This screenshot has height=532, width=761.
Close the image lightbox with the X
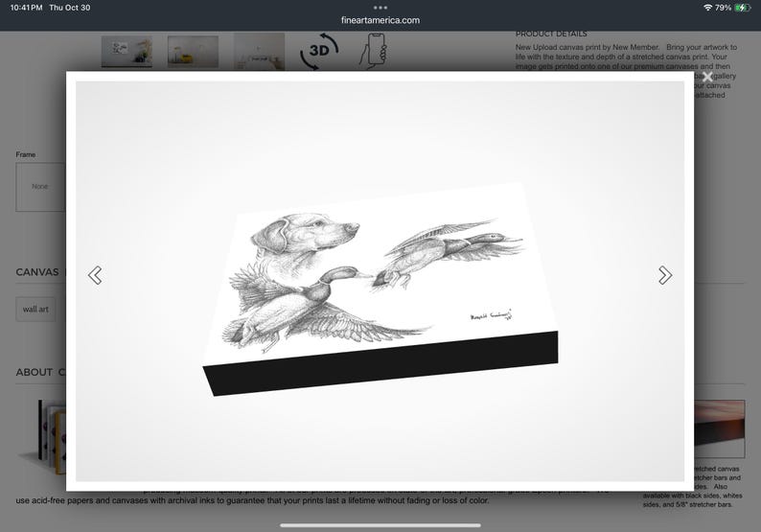coord(707,77)
